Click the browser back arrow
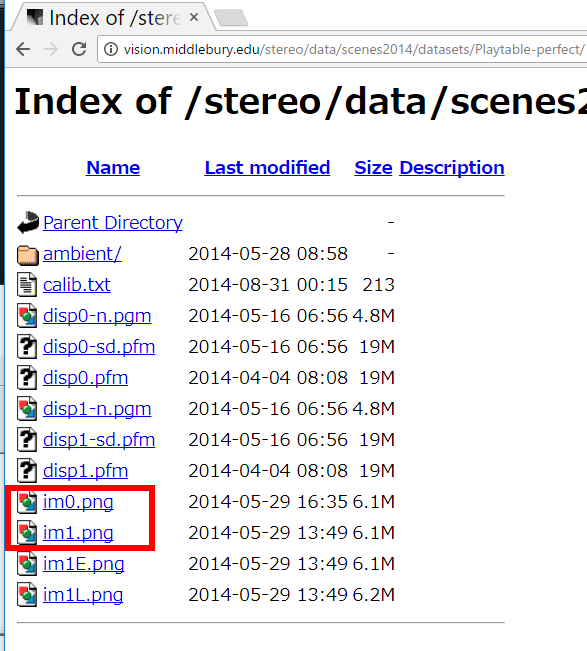Image resolution: width=587 pixels, height=651 pixels. (23, 49)
